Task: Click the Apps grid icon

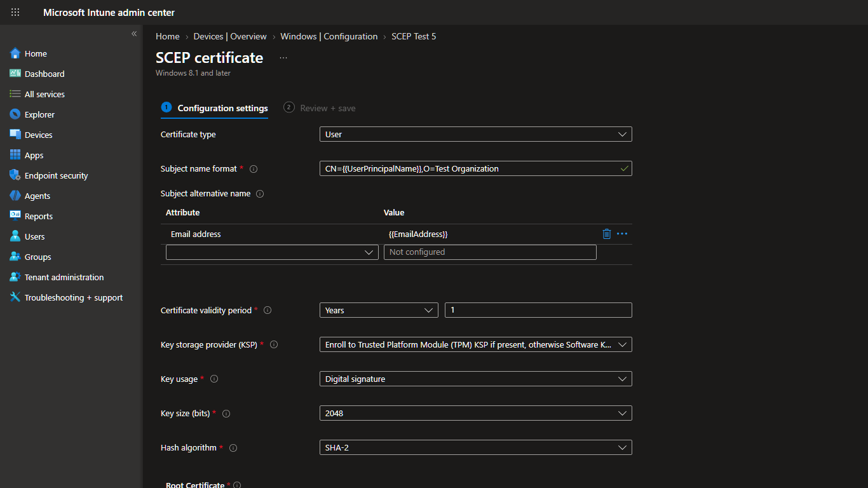Action: pos(15,155)
